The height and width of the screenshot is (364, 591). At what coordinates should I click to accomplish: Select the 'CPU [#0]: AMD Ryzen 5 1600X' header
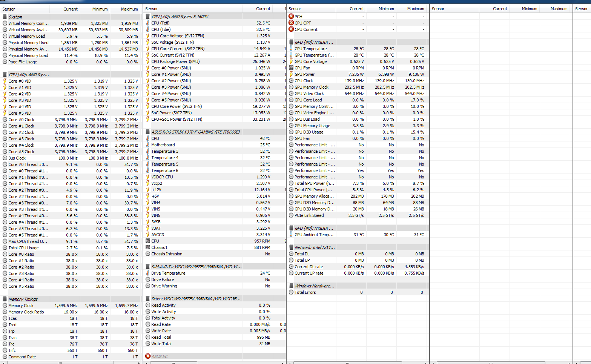(x=180, y=17)
